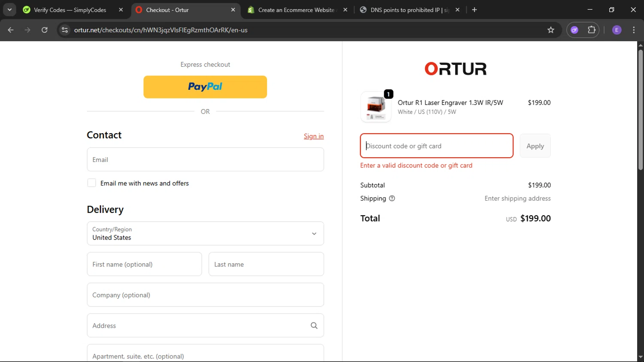Click the address bar URL
The height and width of the screenshot is (362, 644).
161,30
